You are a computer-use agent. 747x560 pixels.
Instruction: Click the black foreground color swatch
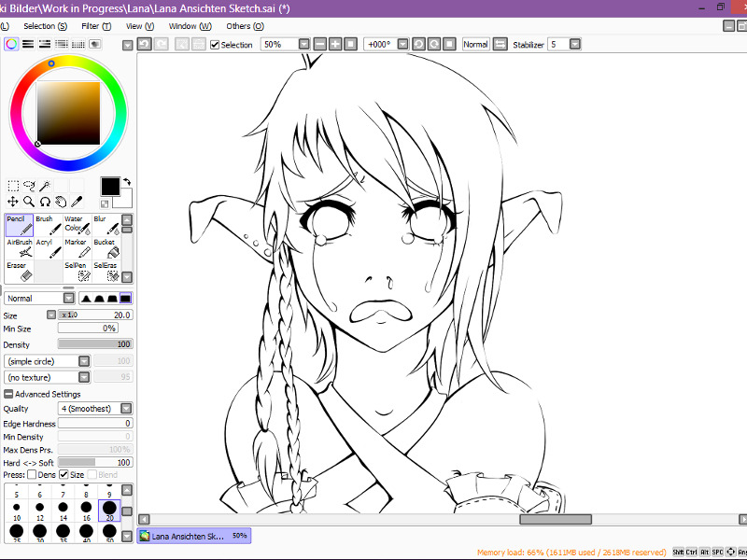coord(110,186)
